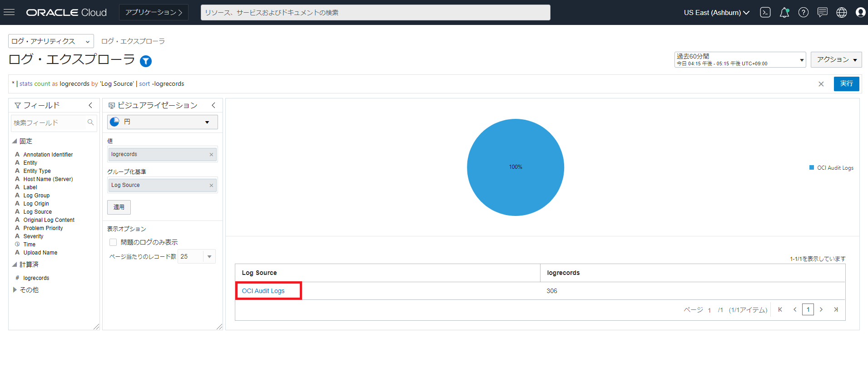Viewport: 868px width, 382px height.
Task: Click the blue filter icon beside the title
Action: (x=146, y=61)
